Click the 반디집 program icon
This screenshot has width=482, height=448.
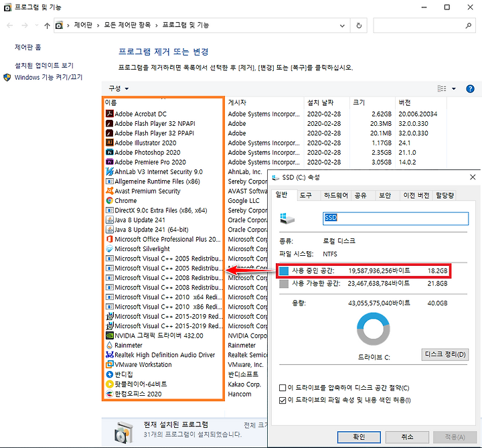click(x=109, y=374)
